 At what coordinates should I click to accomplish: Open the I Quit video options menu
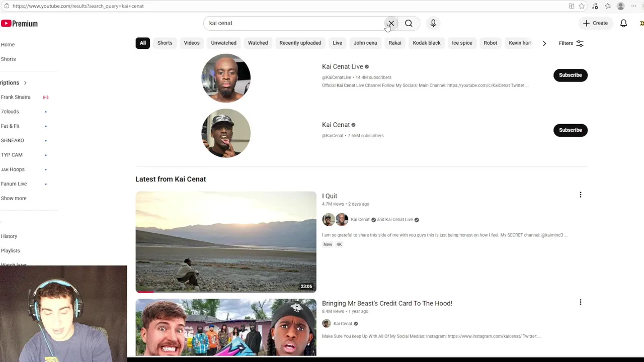click(x=580, y=195)
